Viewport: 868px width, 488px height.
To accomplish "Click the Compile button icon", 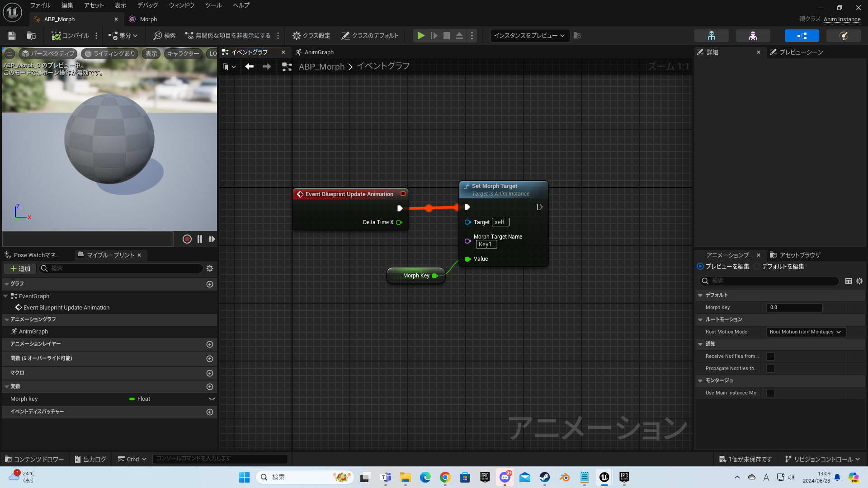I will 56,36.
